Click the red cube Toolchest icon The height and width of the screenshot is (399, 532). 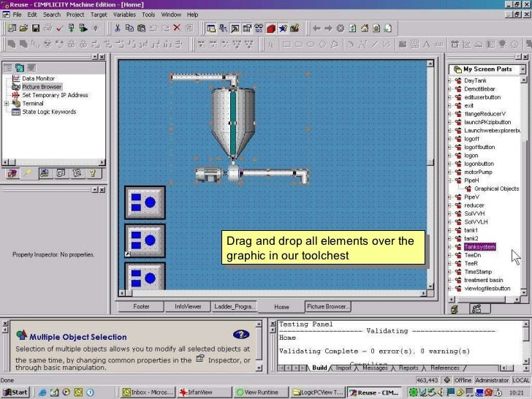pyautogui.click(x=270, y=28)
